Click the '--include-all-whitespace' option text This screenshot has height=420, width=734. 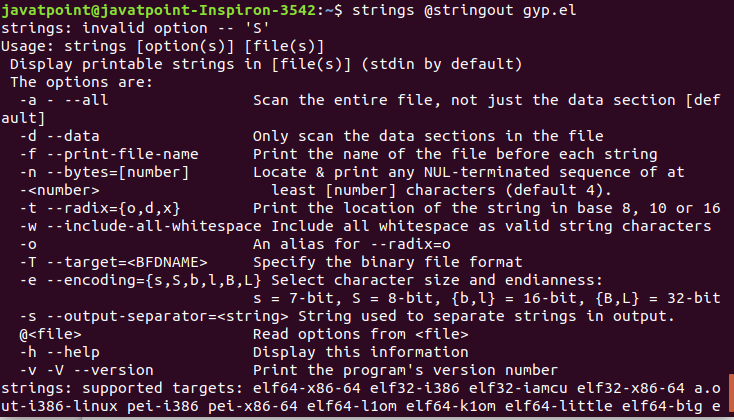click(x=154, y=227)
